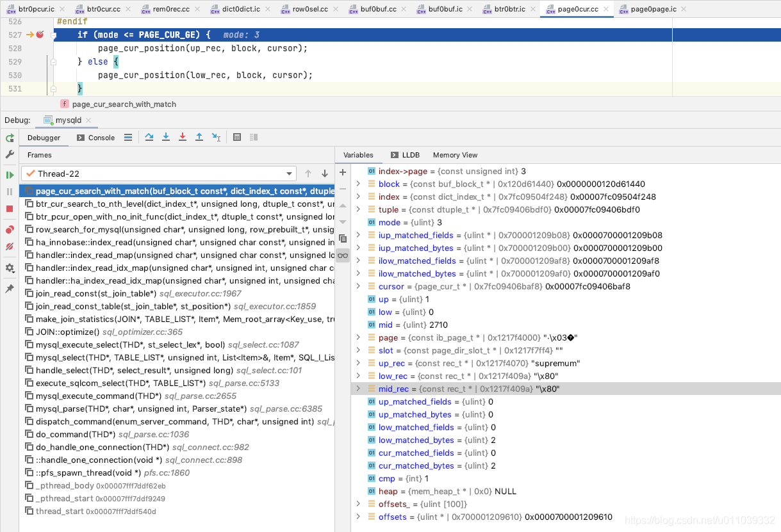Open the LLDB tab
The image size is (781, 532).
(405, 155)
